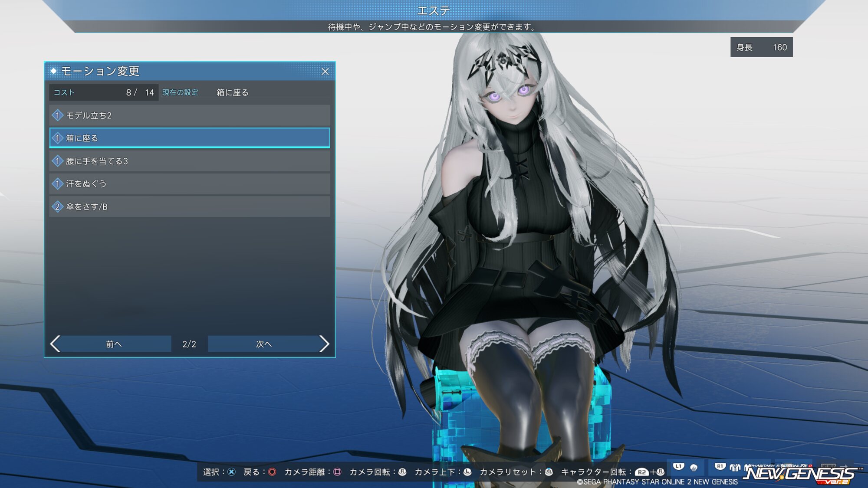Go to previous page with 前へ
The width and height of the screenshot is (868, 488).
pyautogui.click(x=114, y=344)
